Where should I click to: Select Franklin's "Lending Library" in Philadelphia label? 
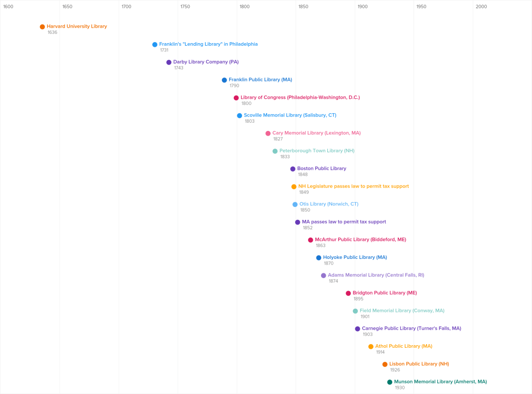[x=208, y=44]
